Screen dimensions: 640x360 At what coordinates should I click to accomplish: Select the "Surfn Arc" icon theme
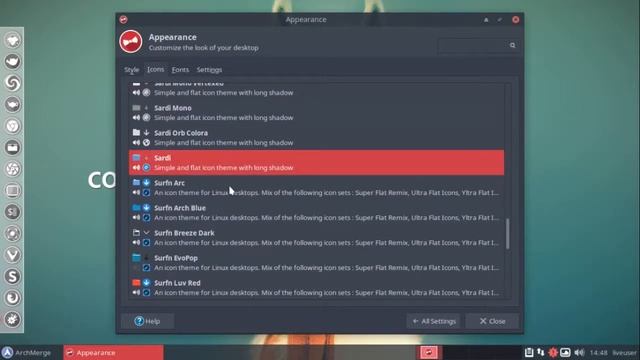click(316, 188)
